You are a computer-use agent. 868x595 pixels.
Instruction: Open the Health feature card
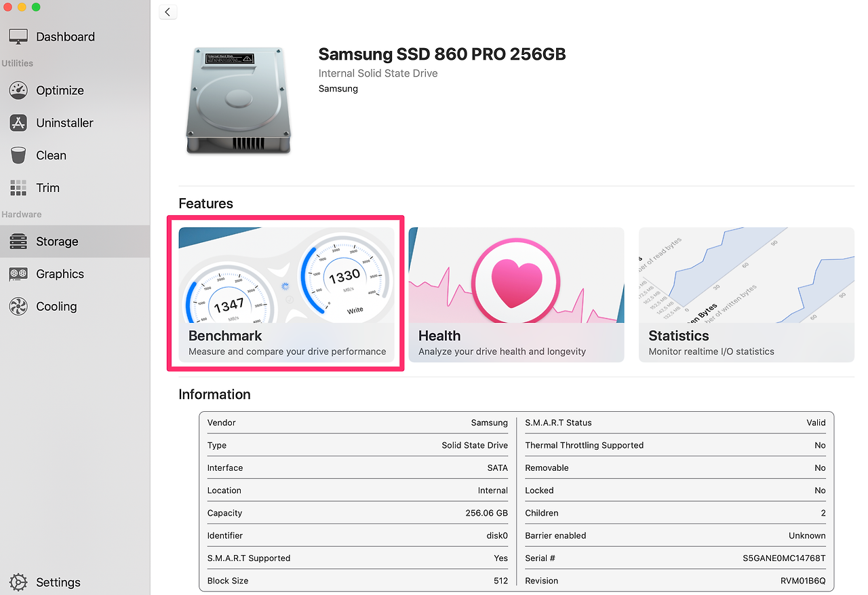(x=516, y=294)
